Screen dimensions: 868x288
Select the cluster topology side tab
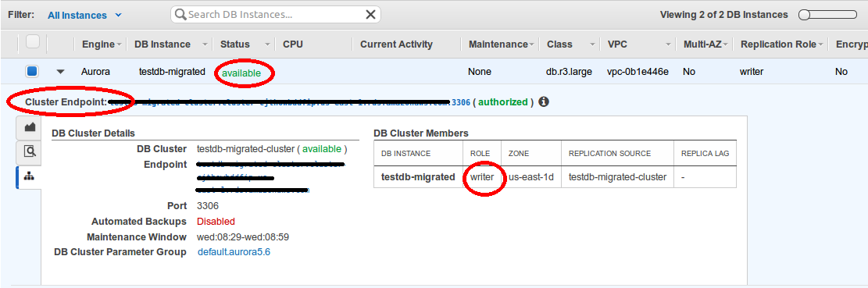30,177
